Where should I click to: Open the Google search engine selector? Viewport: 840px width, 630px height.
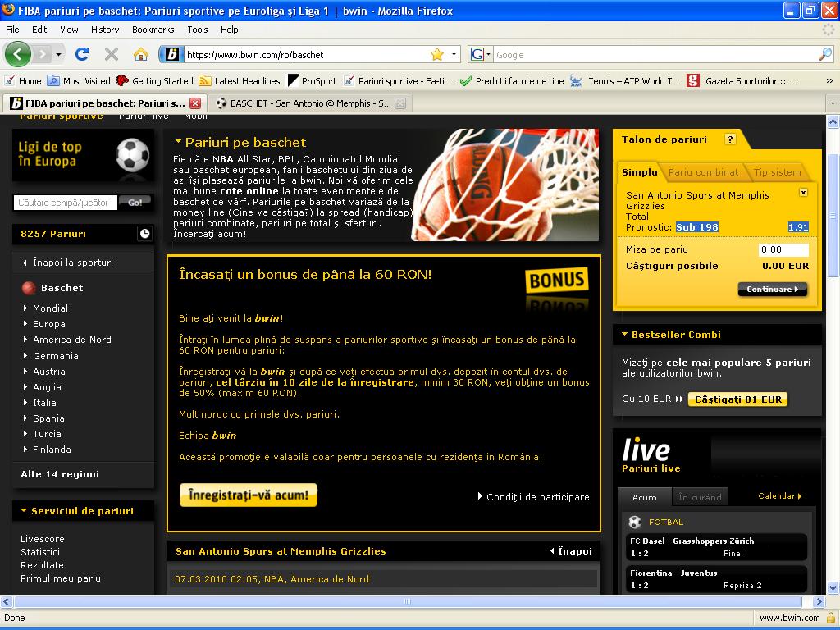481,54
